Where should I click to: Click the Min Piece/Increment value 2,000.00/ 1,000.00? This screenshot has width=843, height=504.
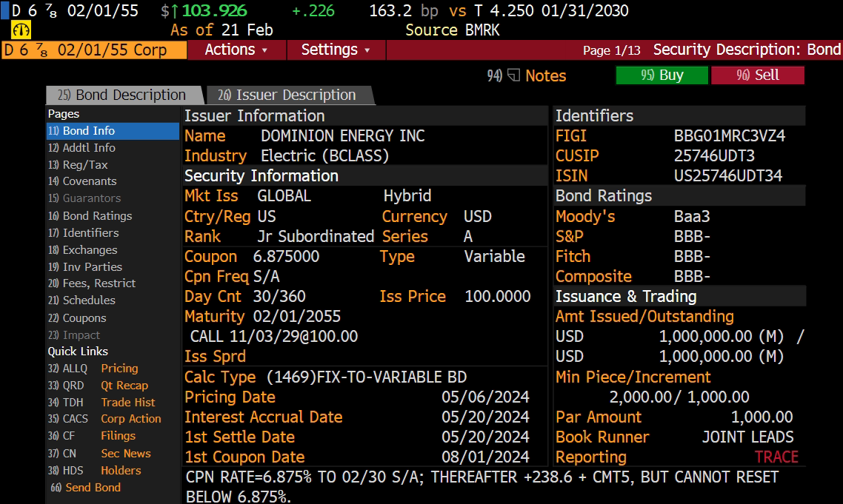click(679, 397)
